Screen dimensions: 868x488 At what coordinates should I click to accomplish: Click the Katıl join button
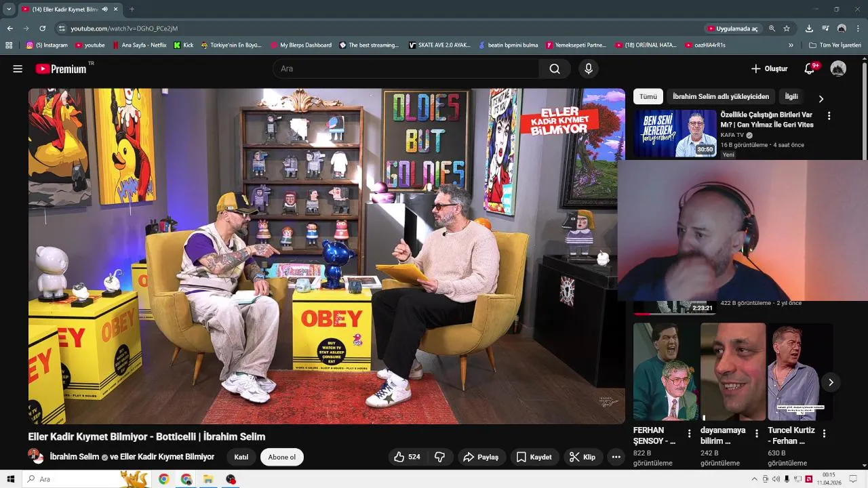(241, 457)
